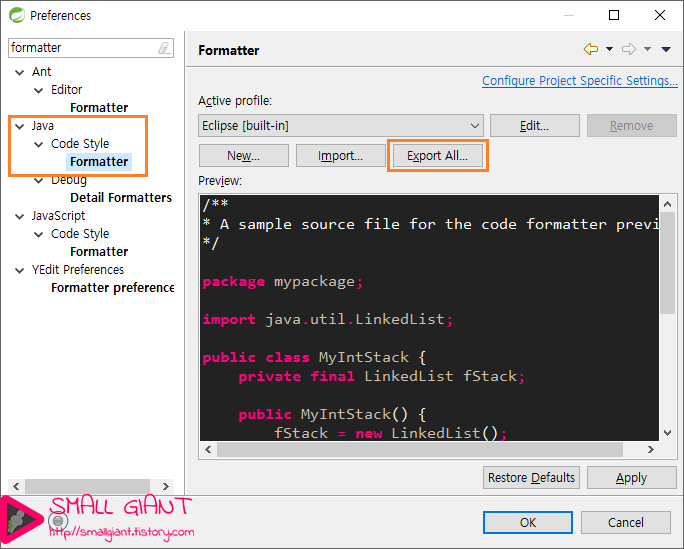Collapse the Ant tree node
Screen dimensions: 684x549
point(20,72)
